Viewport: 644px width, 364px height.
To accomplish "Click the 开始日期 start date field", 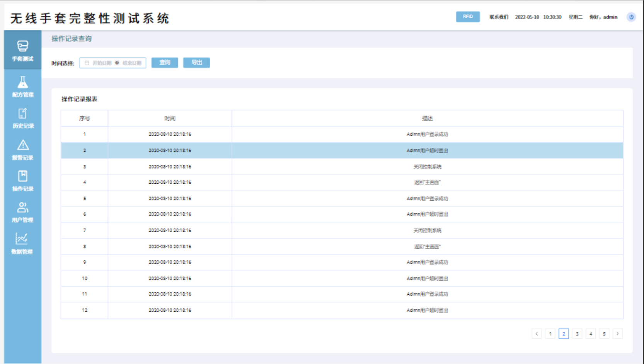I will (102, 63).
